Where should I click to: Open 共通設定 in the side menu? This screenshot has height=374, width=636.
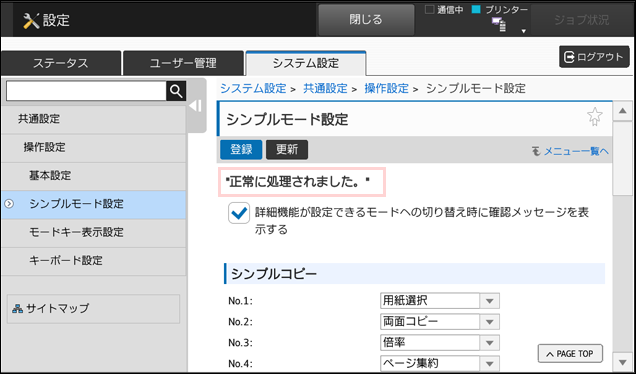pos(94,119)
